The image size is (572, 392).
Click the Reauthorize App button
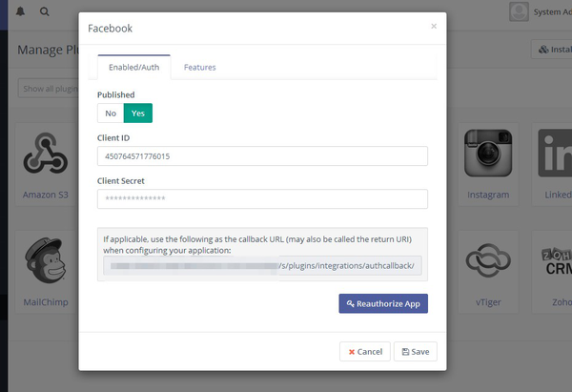pos(383,303)
